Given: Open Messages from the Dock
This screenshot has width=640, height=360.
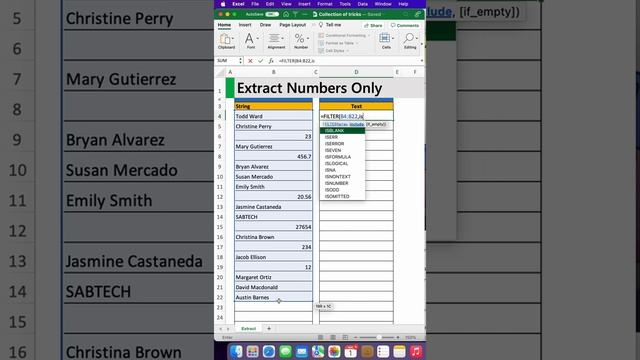Looking at the screenshot, I should point(285,351).
